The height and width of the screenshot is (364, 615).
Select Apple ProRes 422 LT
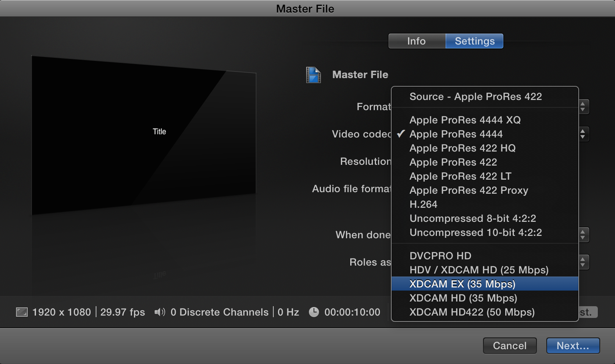tap(485, 176)
